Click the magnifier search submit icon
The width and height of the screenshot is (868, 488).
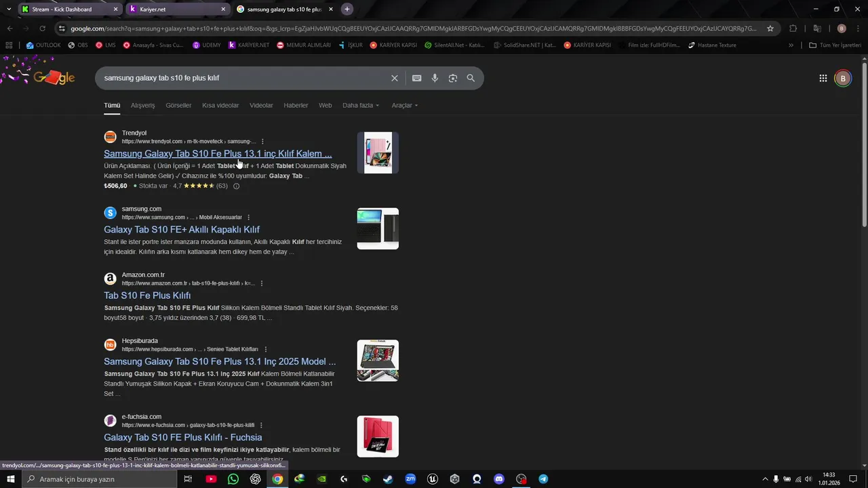tap(471, 78)
